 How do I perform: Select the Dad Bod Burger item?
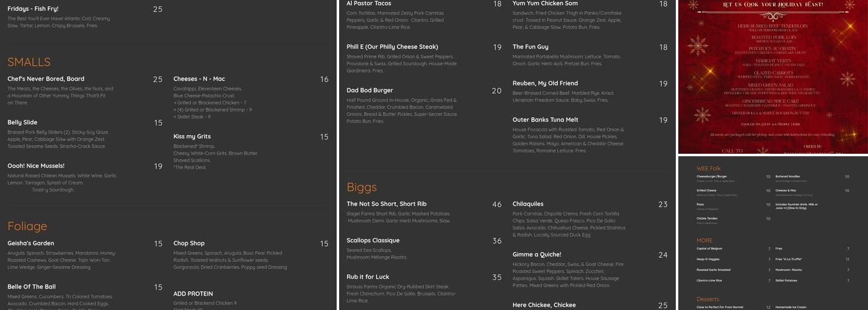[370, 91]
